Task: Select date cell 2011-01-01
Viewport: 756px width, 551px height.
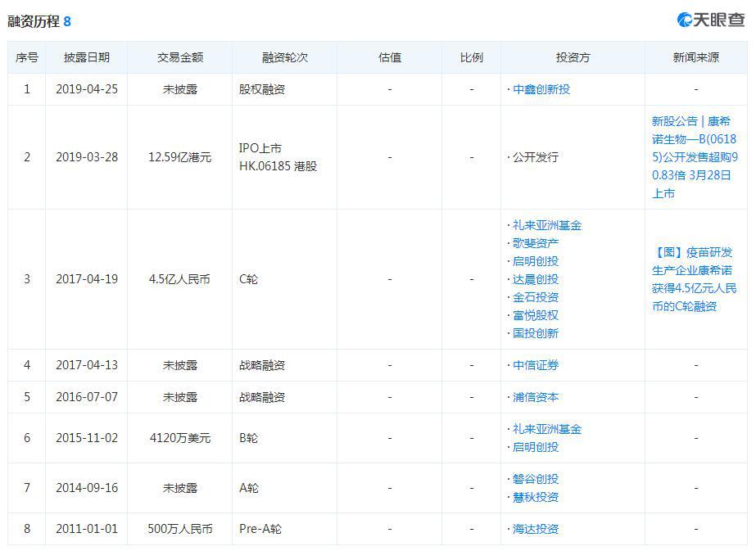Action: coord(87,529)
